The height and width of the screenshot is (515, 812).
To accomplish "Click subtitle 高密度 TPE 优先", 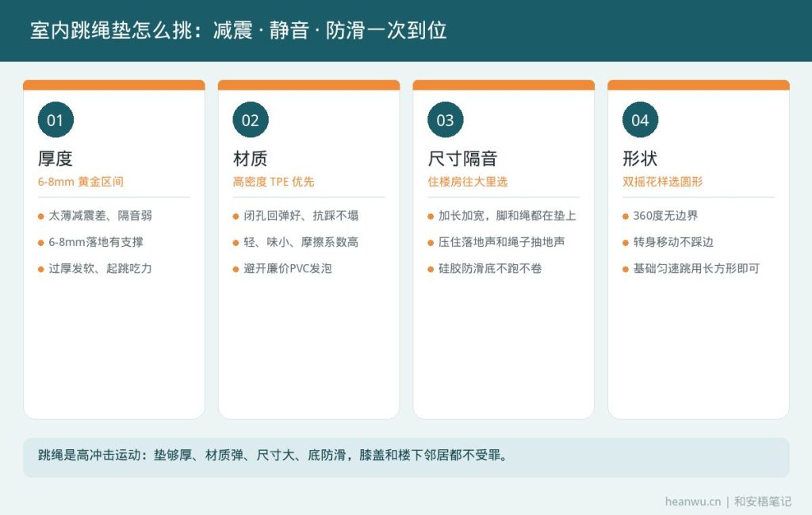I will [x=274, y=182].
